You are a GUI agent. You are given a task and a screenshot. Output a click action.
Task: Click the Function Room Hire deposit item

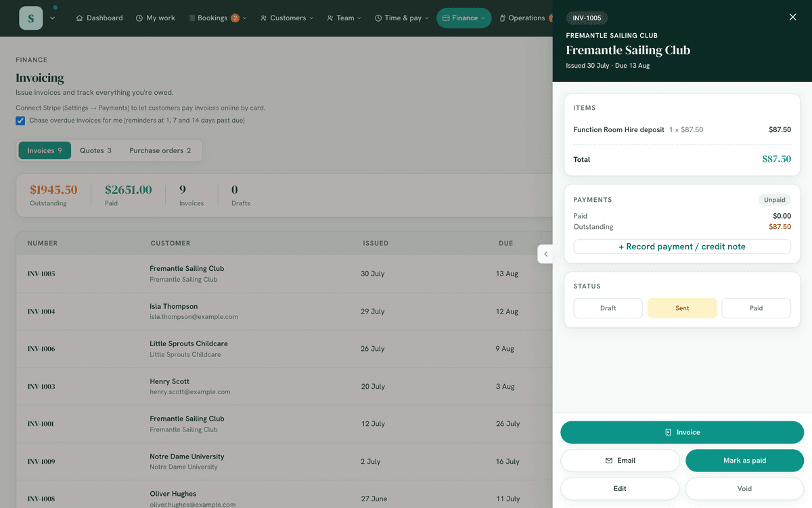618,129
